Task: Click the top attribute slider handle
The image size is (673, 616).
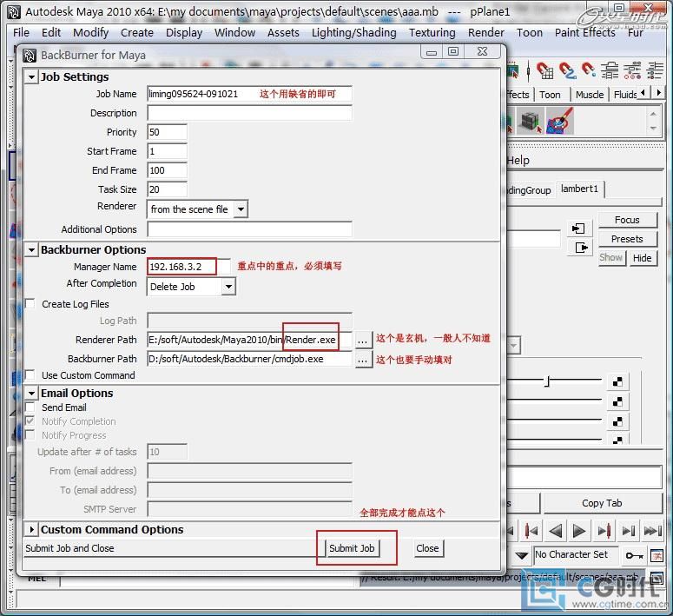Action: coord(547,381)
